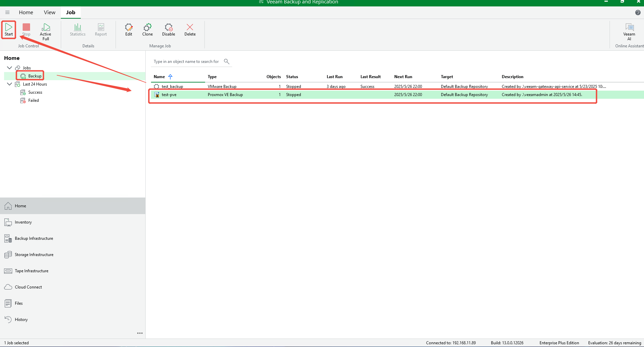Delete the selected job

click(190, 29)
